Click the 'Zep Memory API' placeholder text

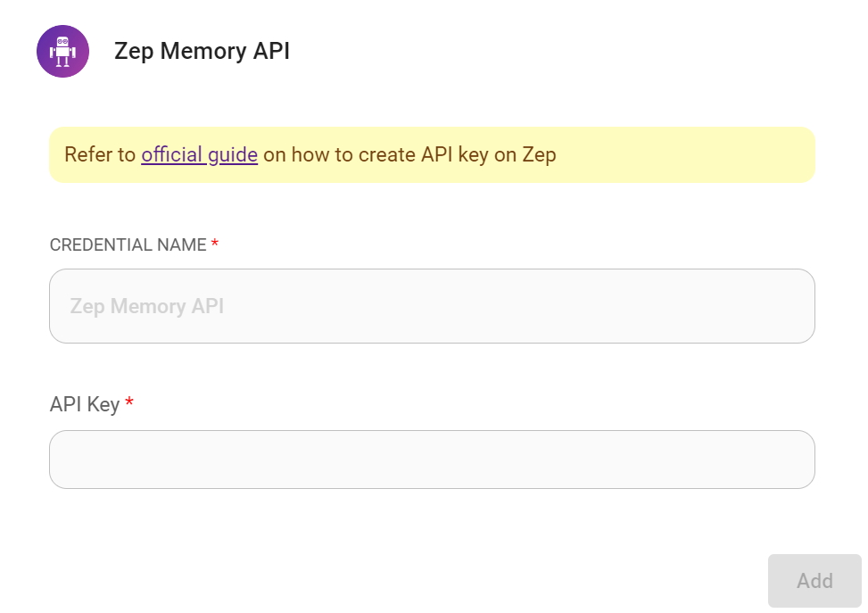[x=147, y=306]
